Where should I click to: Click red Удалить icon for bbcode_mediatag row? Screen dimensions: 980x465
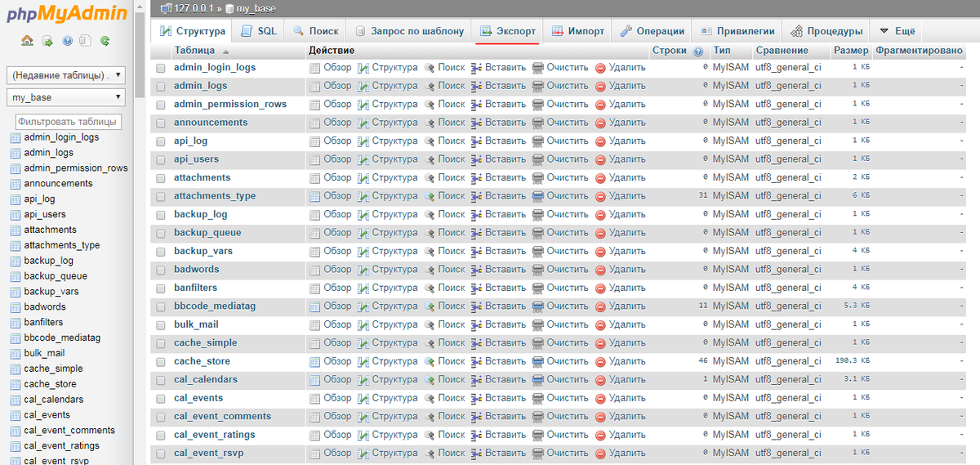click(600, 306)
